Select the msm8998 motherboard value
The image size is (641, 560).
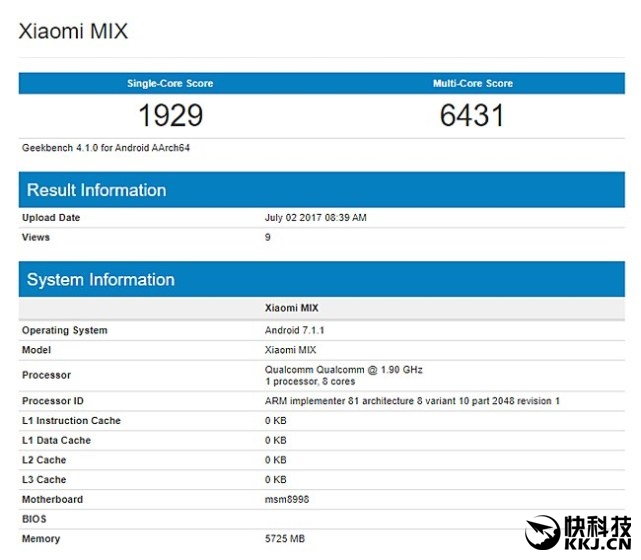click(x=287, y=500)
